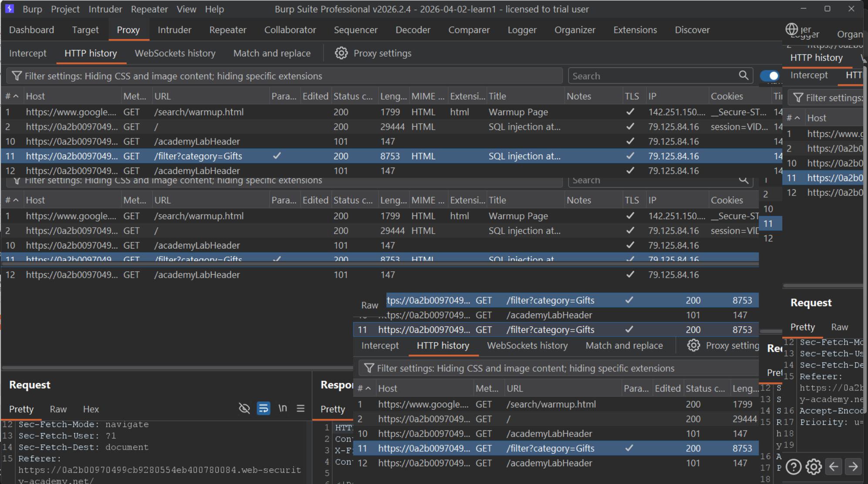Click the back arrow navigation icon
The width and height of the screenshot is (868, 484).
pos(834,467)
